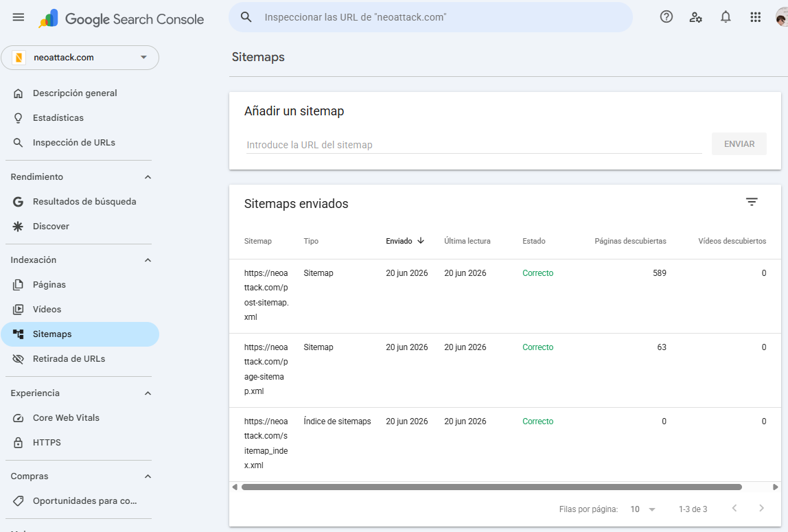Open Core Web Vitals report
The width and height of the screenshot is (788, 532).
pos(80,418)
